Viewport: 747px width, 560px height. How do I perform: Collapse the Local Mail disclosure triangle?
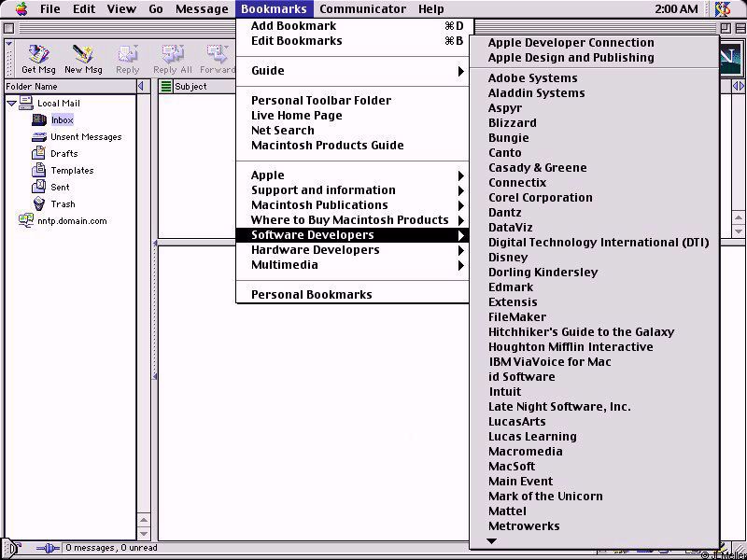12,103
